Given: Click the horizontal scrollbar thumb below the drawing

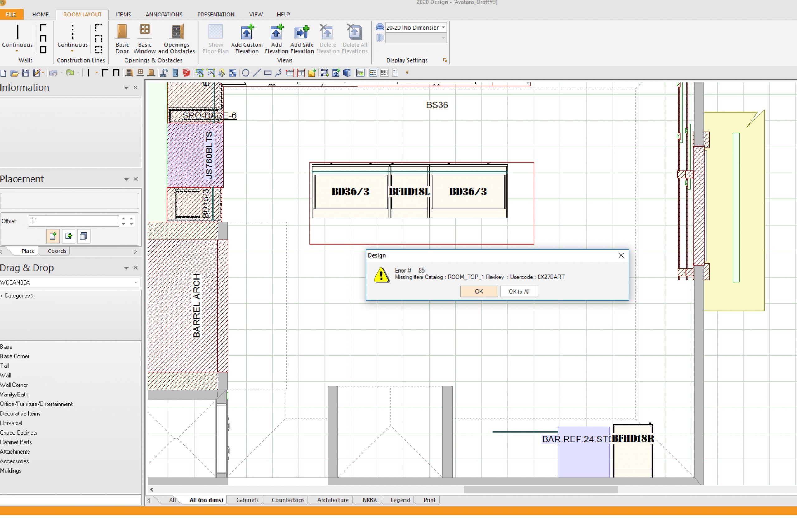Looking at the screenshot, I should [540, 490].
